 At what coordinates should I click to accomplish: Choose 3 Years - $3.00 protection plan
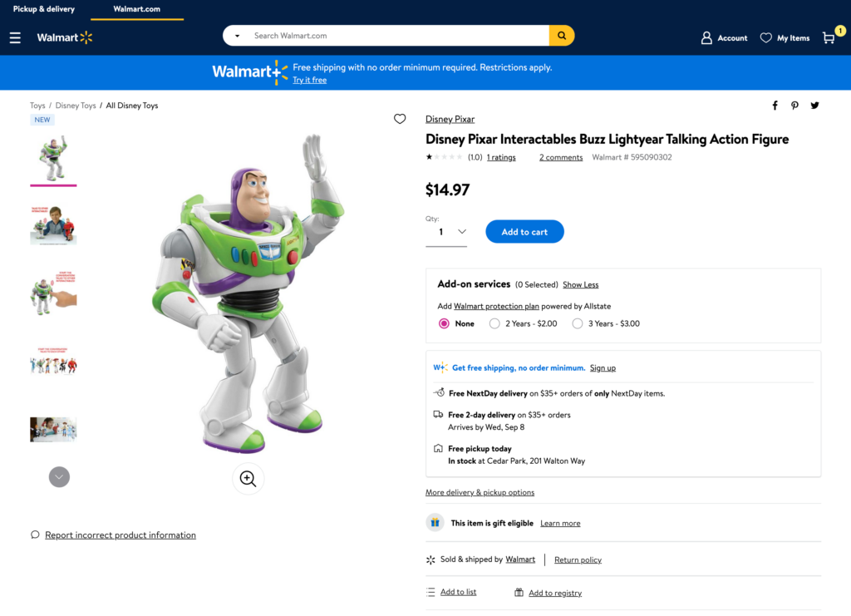pyautogui.click(x=578, y=323)
